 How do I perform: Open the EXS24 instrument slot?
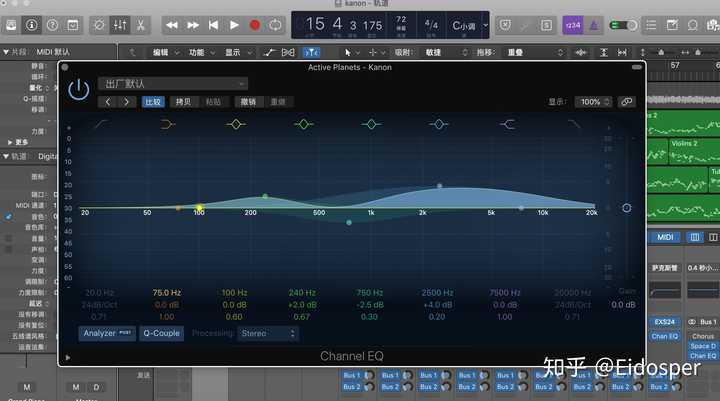tap(664, 322)
